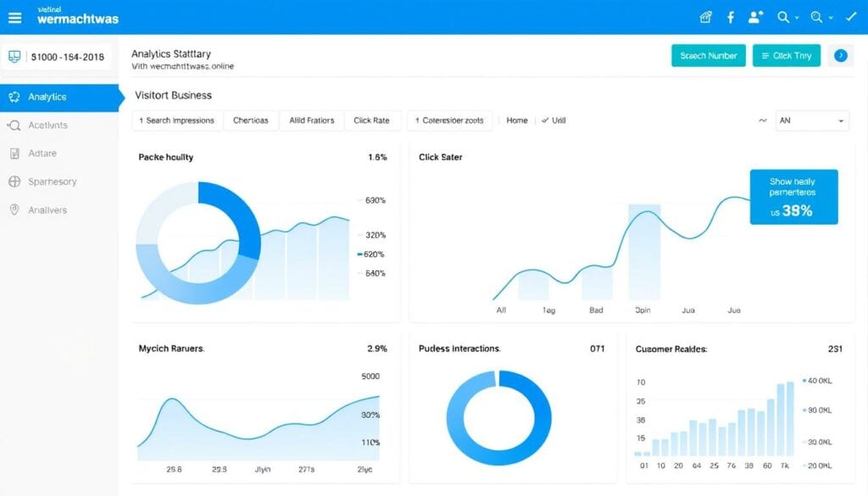This screenshot has width=868, height=496.
Task: Select the Home tab in the filter row
Action: point(517,120)
